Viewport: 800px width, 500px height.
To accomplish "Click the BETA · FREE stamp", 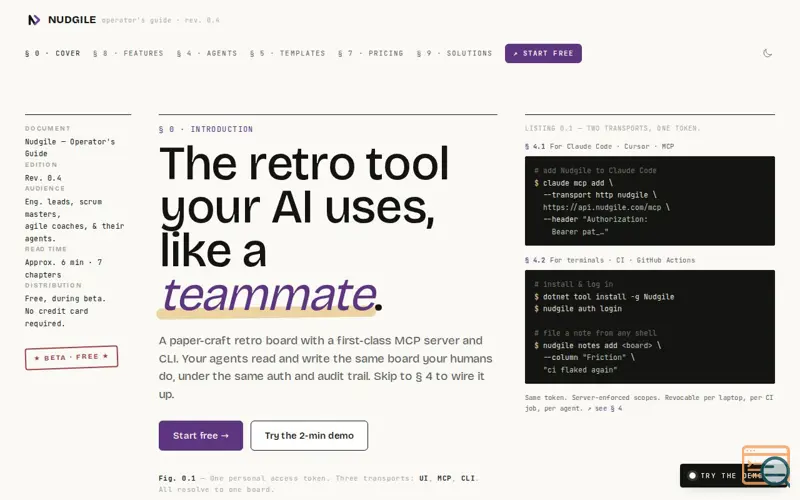I will (71, 357).
